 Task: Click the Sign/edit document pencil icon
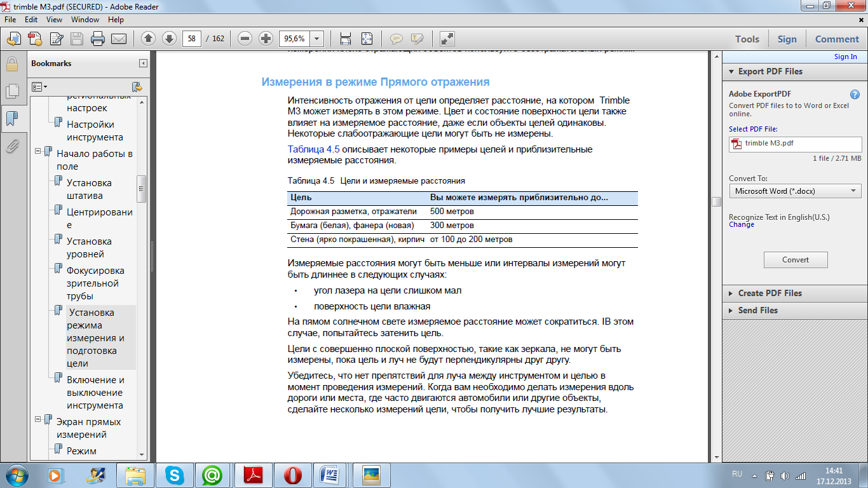coord(56,39)
